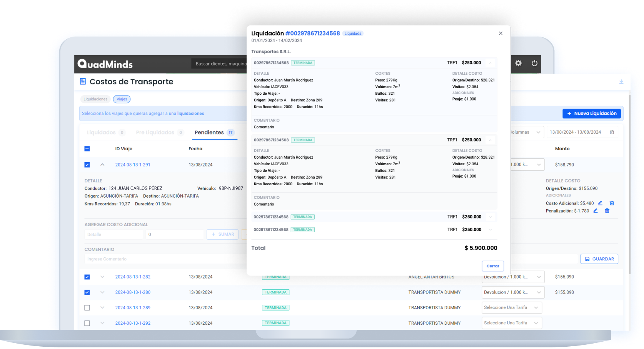Check the box for trip 2024-08-13-1-289
The width and height of the screenshot is (644, 349).
pos(87,308)
